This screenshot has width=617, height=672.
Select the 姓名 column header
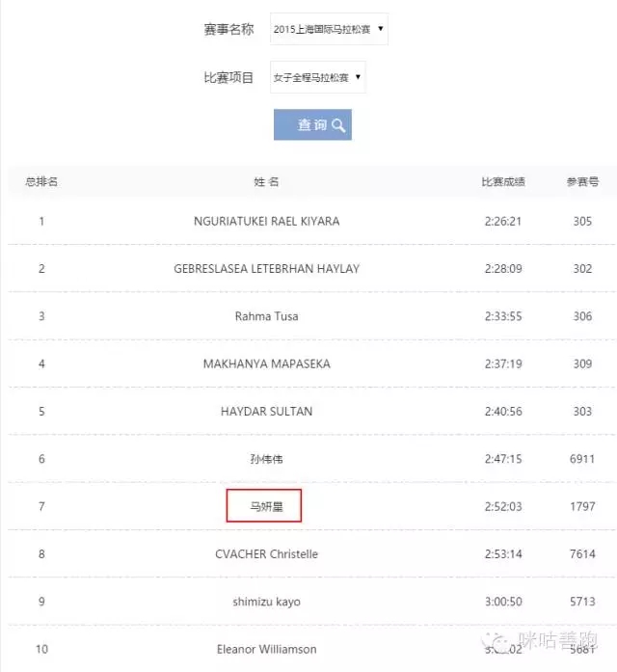266,181
